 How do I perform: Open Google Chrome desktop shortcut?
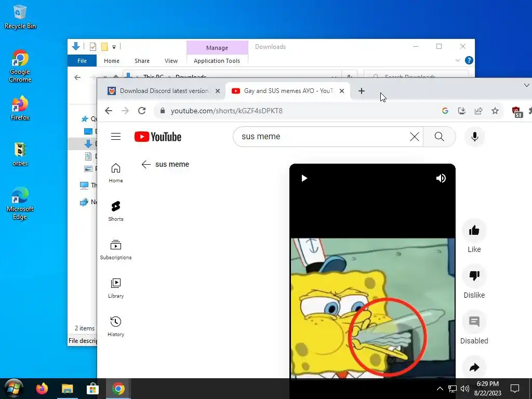tap(20, 66)
